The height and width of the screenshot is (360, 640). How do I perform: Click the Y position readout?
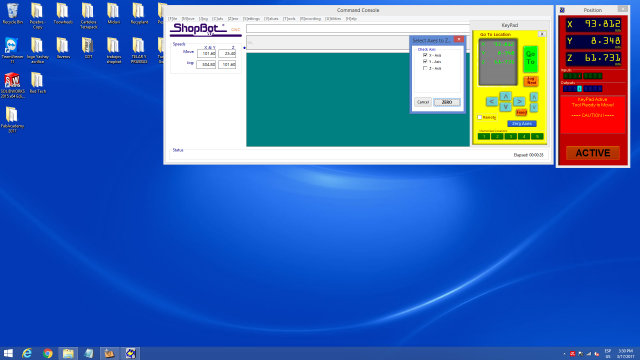[593, 41]
